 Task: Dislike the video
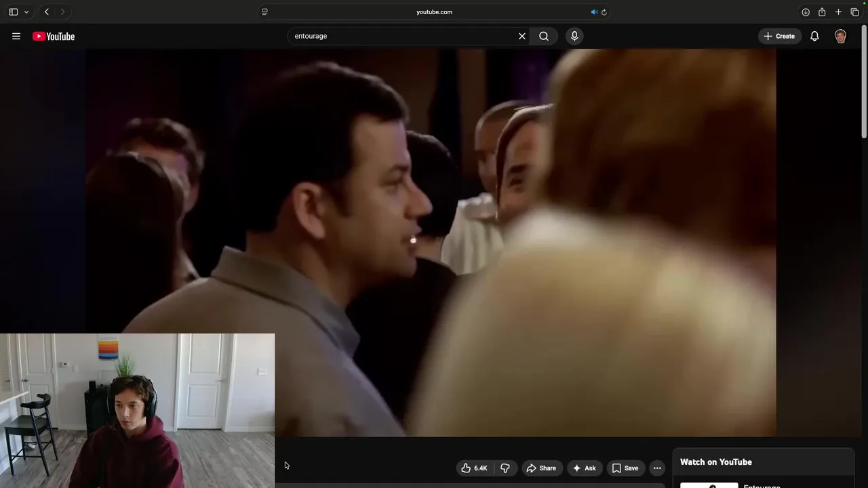(x=505, y=468)
